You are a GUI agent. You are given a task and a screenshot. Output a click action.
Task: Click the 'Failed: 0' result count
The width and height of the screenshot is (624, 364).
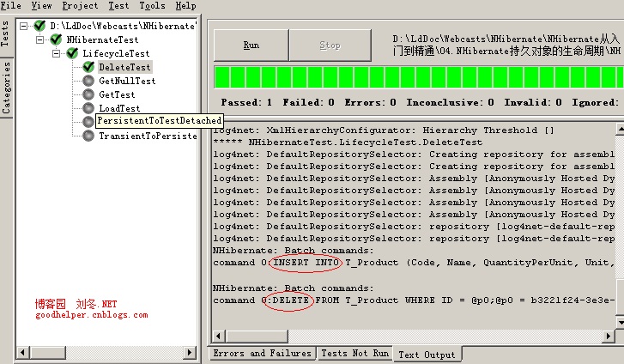pos(308,102)
